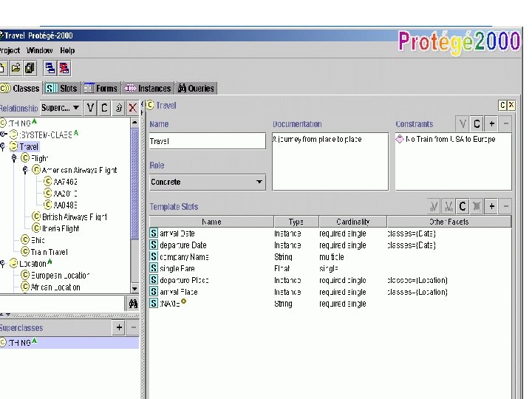The image size is (532, 399).
Task: Select :THING in Superclasses list
Action: [69, 343]
